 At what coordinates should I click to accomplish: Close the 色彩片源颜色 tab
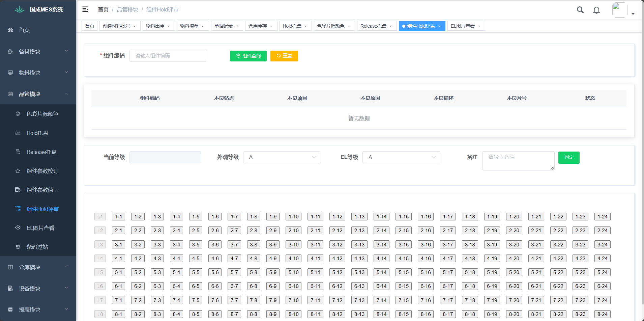point(349,26)
